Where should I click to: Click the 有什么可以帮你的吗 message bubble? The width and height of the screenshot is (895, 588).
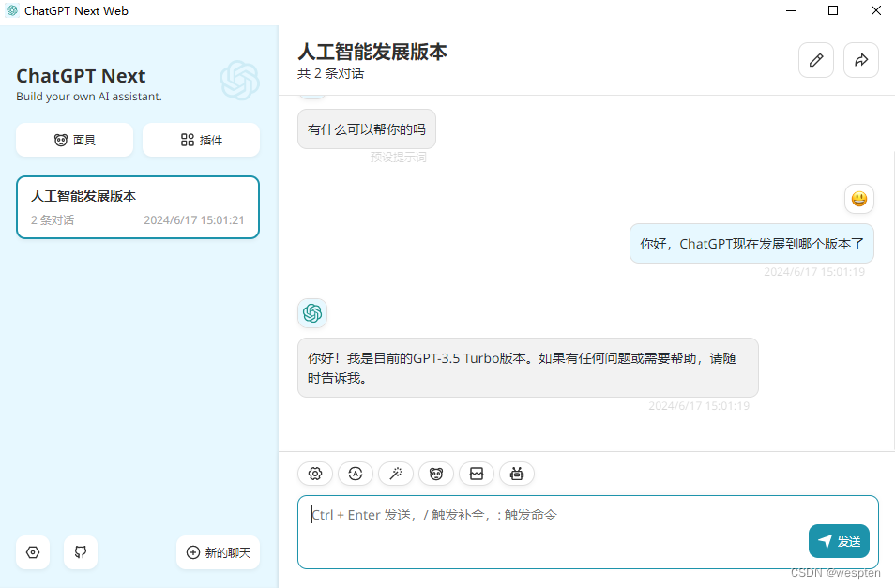pyautogui.click(x=367, y=129)
